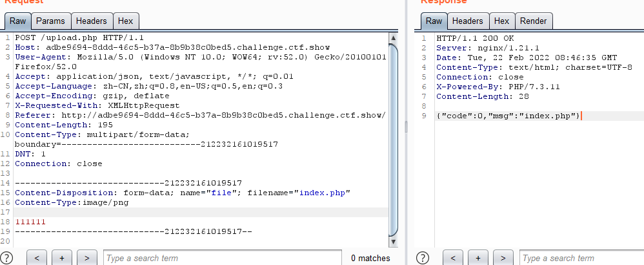Viewport: 644px width, 265px height.
Task: Click the request Content-Length: 195 line
Action: click(64, 125)
